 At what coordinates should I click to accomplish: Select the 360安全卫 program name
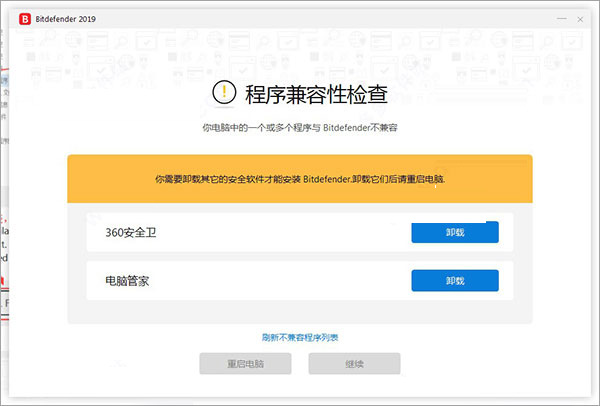[130, 232]
